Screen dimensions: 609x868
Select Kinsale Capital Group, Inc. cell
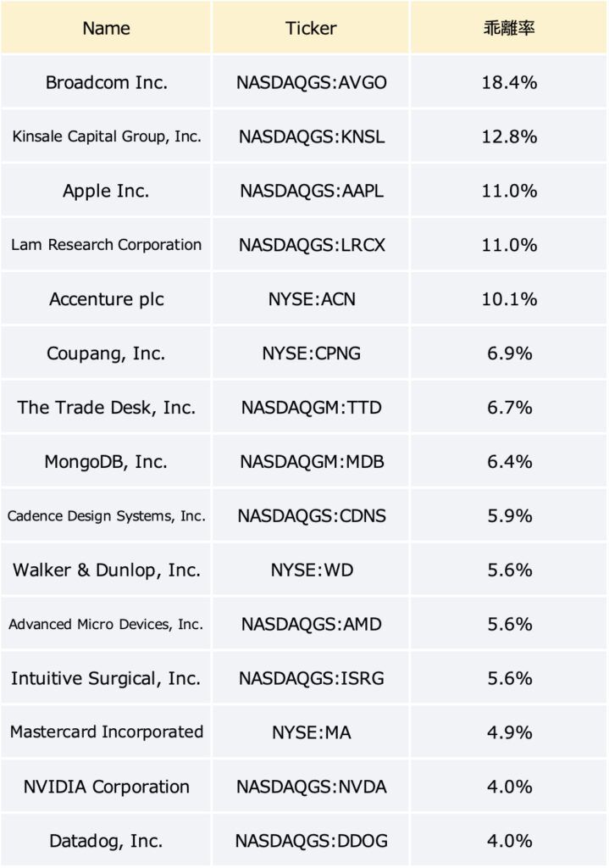pos(106,136)
